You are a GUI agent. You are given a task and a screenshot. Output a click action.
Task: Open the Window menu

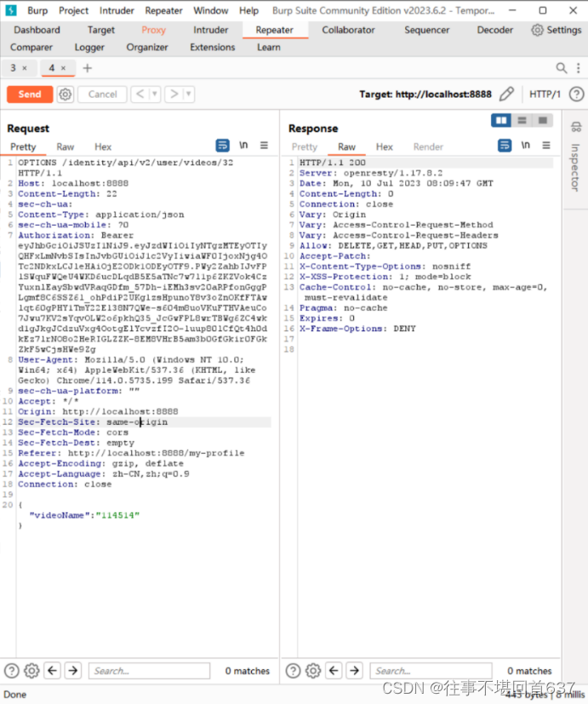pos(210,10)
